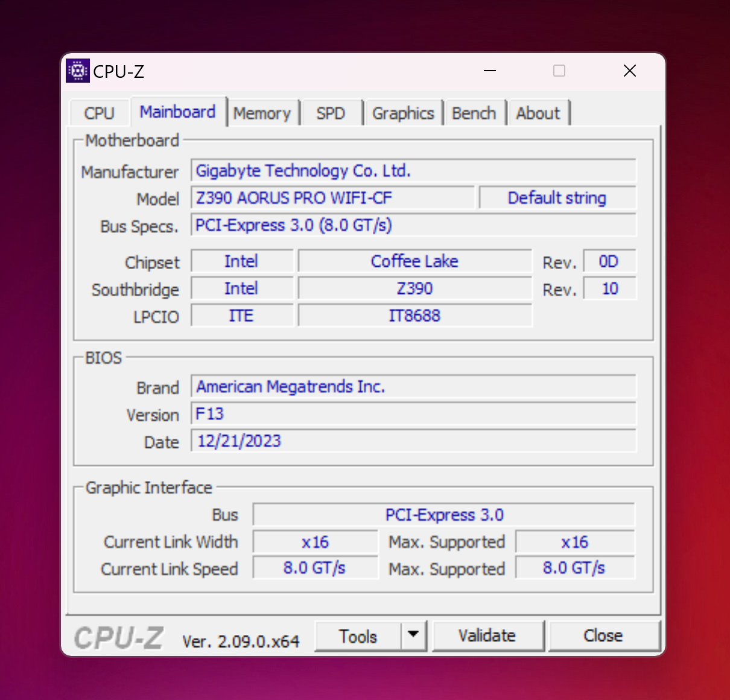Click the Validate button
The width and height of the screenshot is (730, 700).
tap(487, 635)
